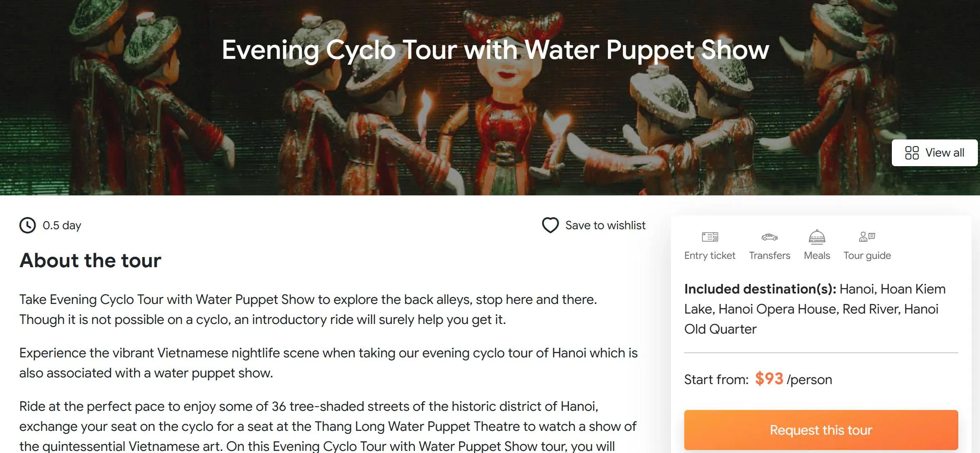Click the Meals cloche icon
This screenshot has height=453, width=980.
tap(817, 237)
